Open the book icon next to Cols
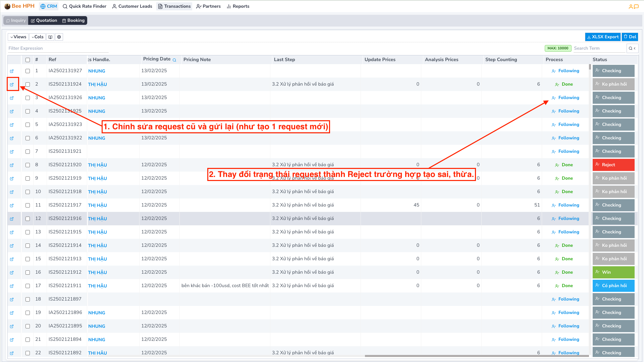This screenshot has width=644, height=362. point(50,37)
